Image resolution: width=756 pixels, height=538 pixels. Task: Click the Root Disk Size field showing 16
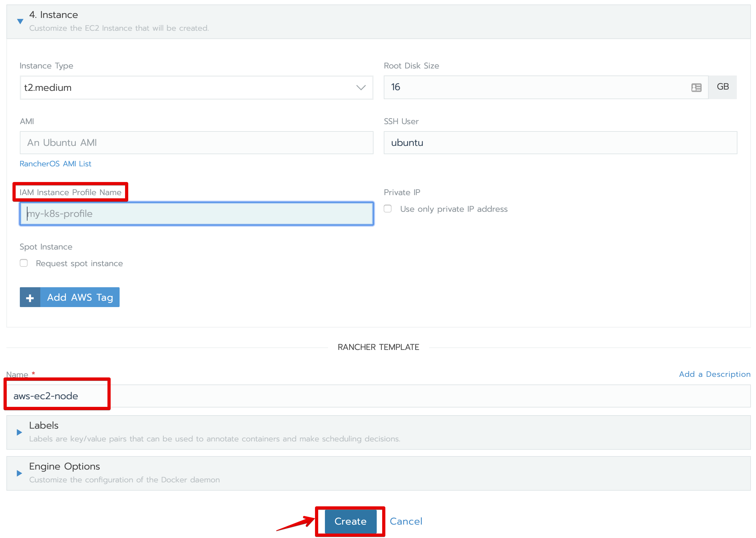[x=536, y=87]
